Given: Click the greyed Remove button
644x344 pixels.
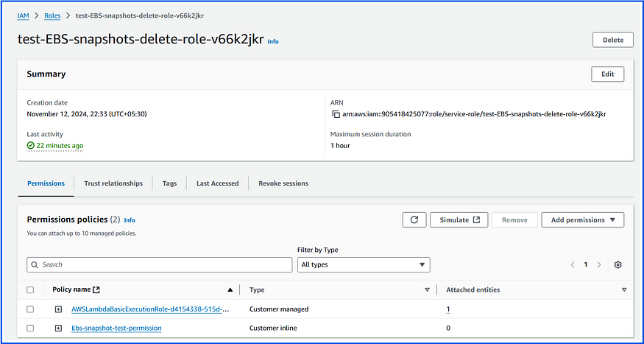Looking at the screenshot, I should (514, 220).
